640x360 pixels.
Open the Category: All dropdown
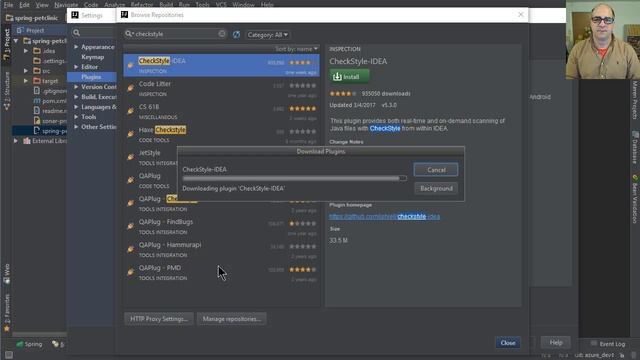point(267,35)
